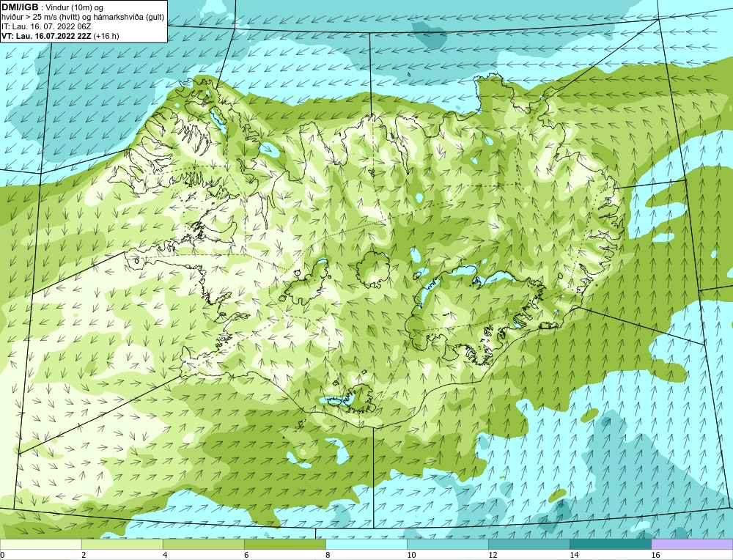
Task: Select the 10–12 m/s turquoise legend swatch
Action: pos(447,544)
